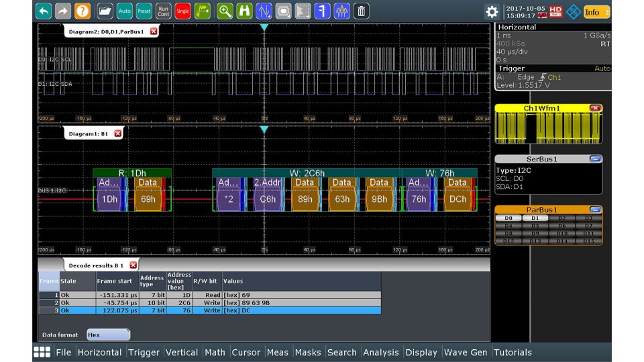Select the quick measurement caliper icon
This screenshot has width=644, height=362.
click(x=322, y=11)
